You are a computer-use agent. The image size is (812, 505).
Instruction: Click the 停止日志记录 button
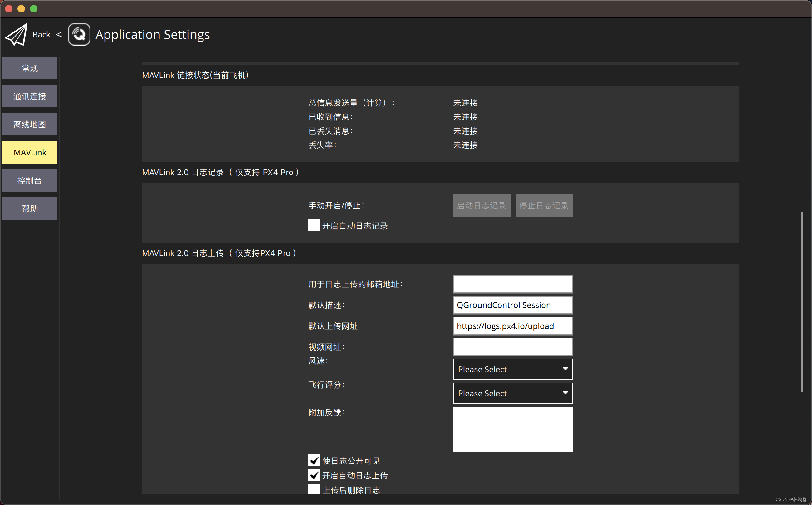coord(544,205)
